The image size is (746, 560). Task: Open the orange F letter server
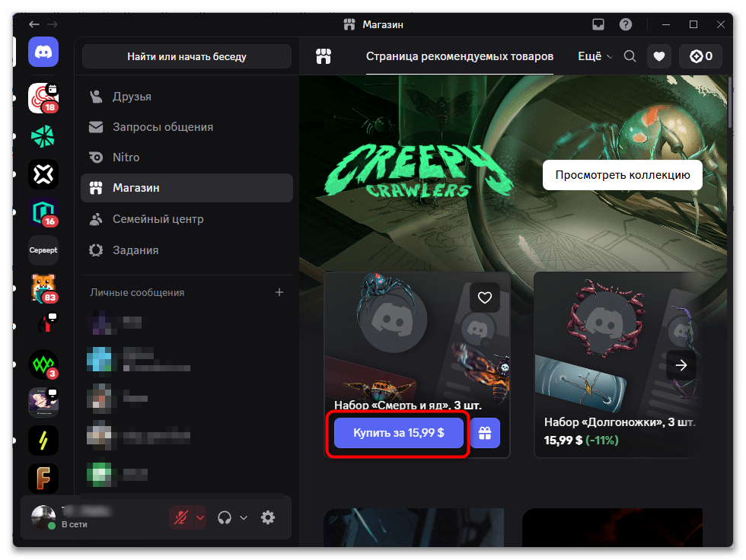click(x=43, y=479)
